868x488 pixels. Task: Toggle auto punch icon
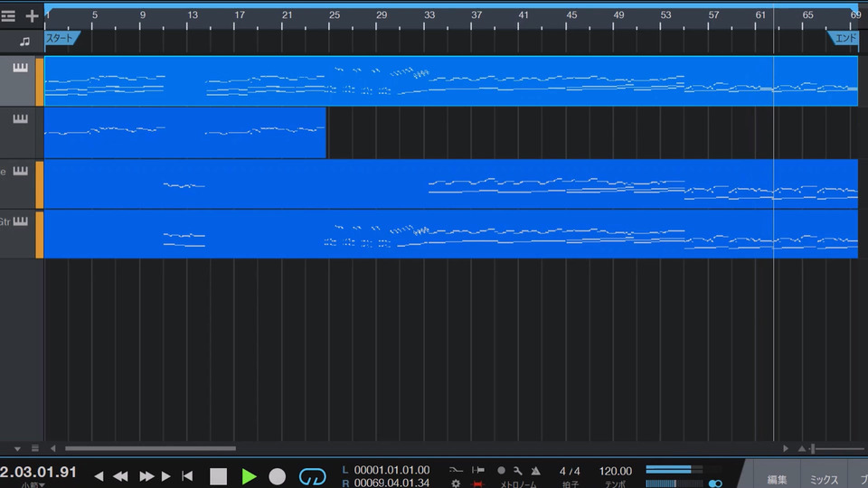[456, 470]
